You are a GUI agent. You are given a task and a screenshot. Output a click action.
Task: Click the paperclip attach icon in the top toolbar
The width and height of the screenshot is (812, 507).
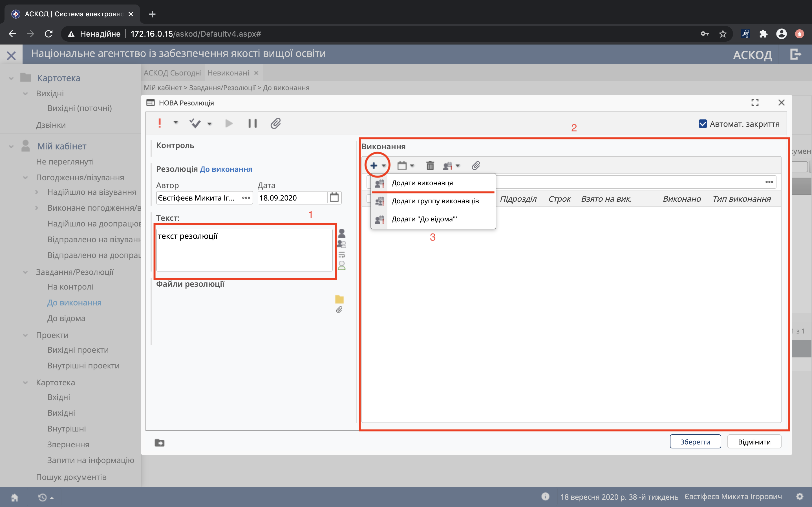tap(275, 123)
